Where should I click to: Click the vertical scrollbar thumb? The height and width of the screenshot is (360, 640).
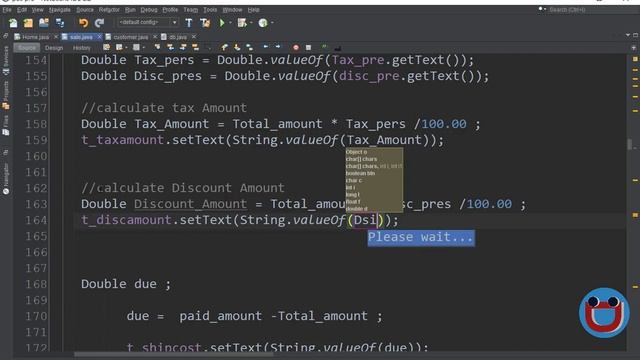[x=630, y=144]
